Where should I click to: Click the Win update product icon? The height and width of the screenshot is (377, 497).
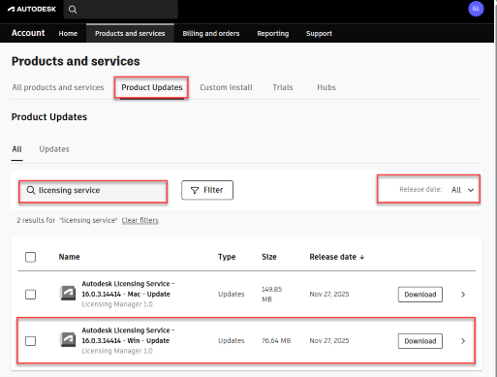pyautogui.click(x=68, y=340)
